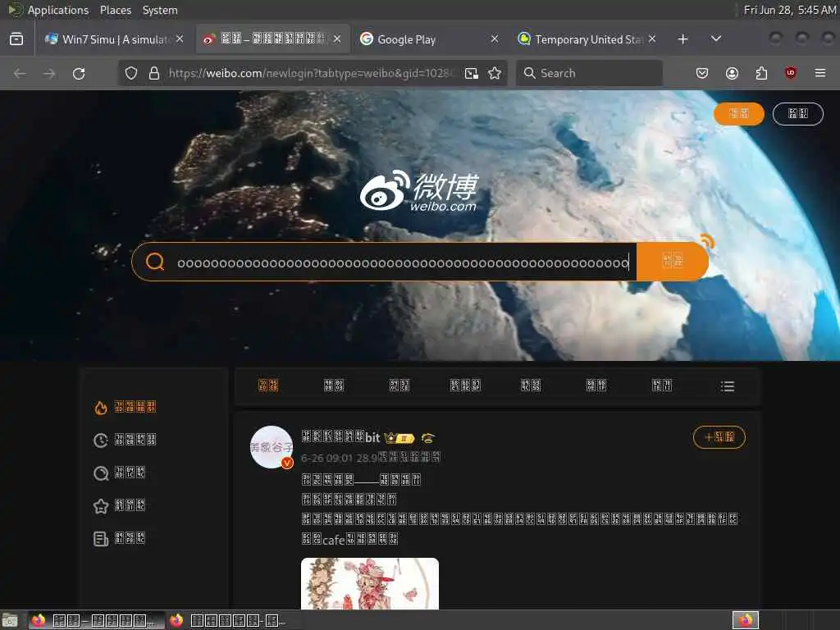Open the list icon at end of category tabs
Viewport: 840px width, 630px height.
[x=728, y=386]
